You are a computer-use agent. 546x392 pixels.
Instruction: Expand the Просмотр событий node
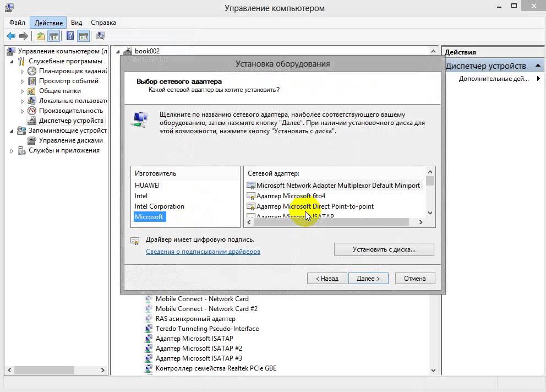(22, 81)
